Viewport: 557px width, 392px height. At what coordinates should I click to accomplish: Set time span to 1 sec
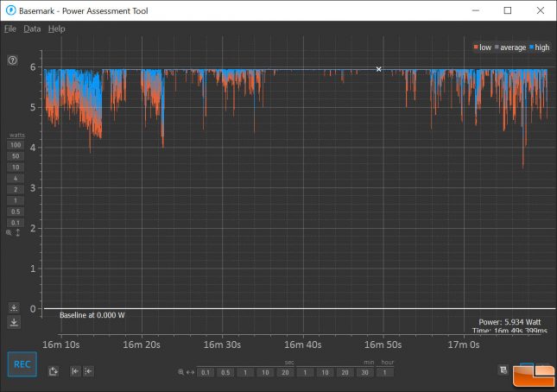[245, 372]
